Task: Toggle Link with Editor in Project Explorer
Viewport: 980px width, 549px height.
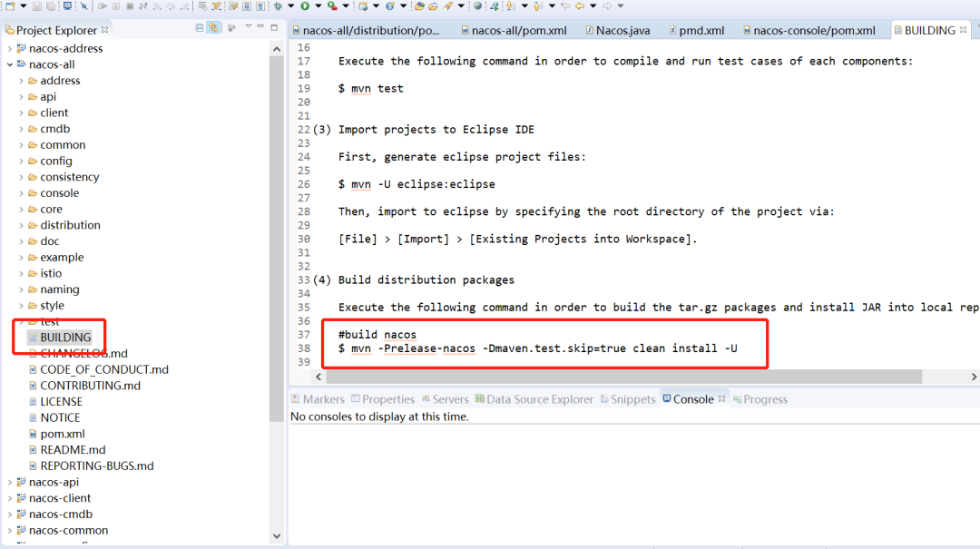Action: pos(214,27)
